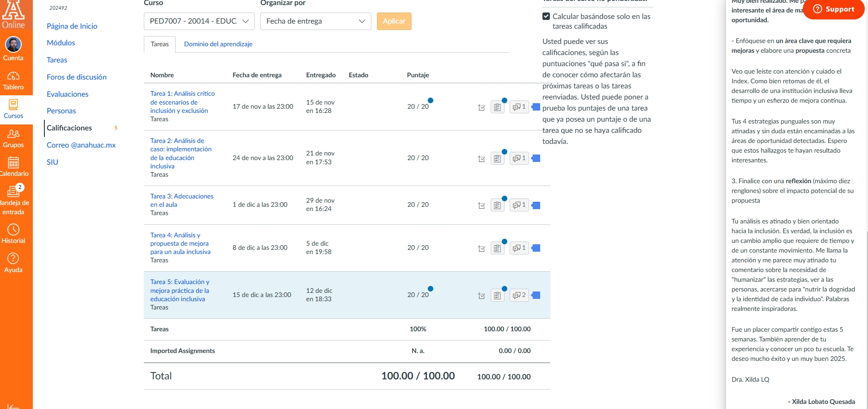
Task: Open Correo @anahuac.mx link
Action: (81, 145)
